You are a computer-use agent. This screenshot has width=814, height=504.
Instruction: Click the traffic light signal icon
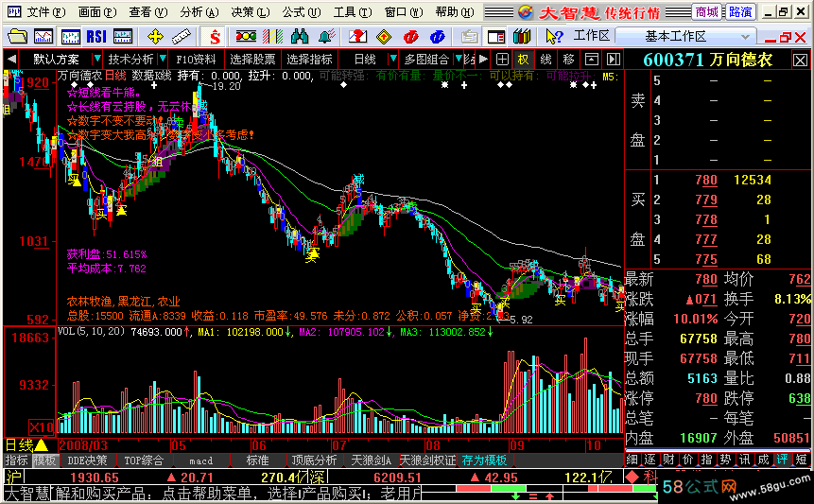(246, 36)
